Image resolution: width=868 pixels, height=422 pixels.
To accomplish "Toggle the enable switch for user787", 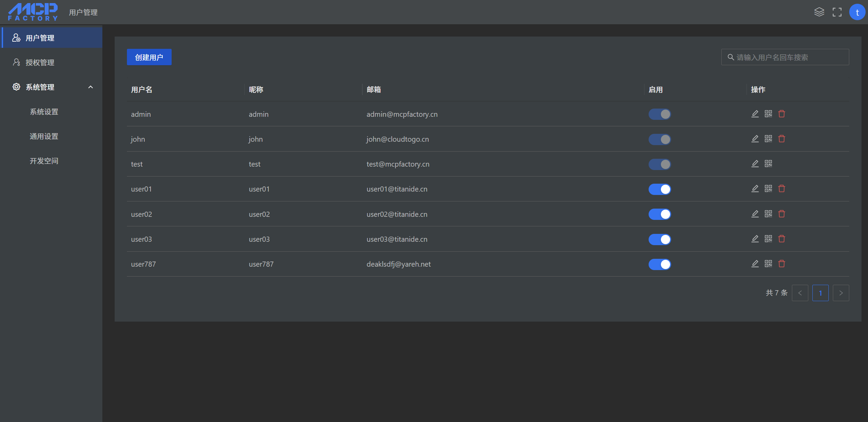I will pyautogui.click(x=660, y=264).
